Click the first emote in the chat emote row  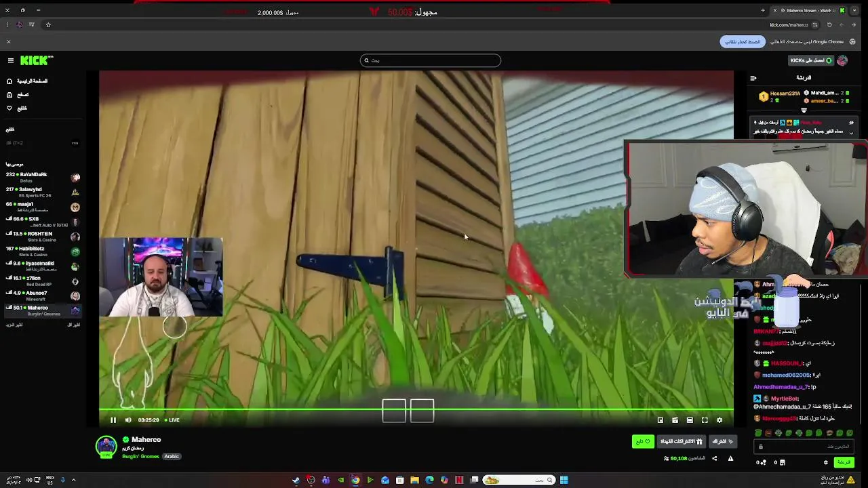[x=758, y=433]
